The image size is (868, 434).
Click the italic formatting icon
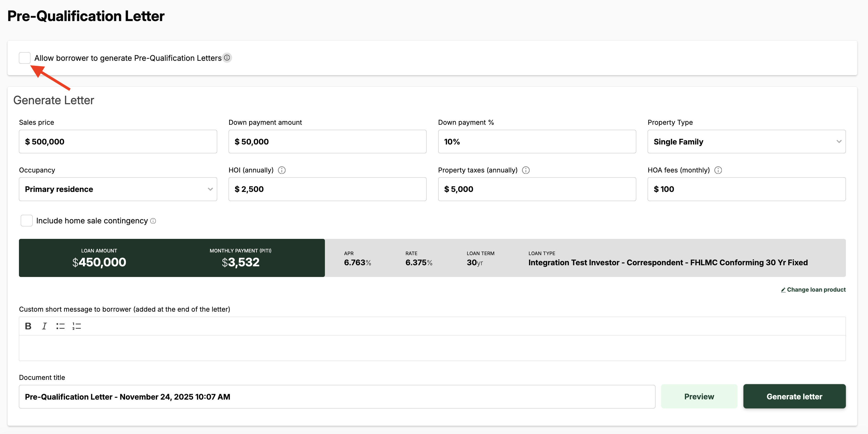click(x=44, y=326)
